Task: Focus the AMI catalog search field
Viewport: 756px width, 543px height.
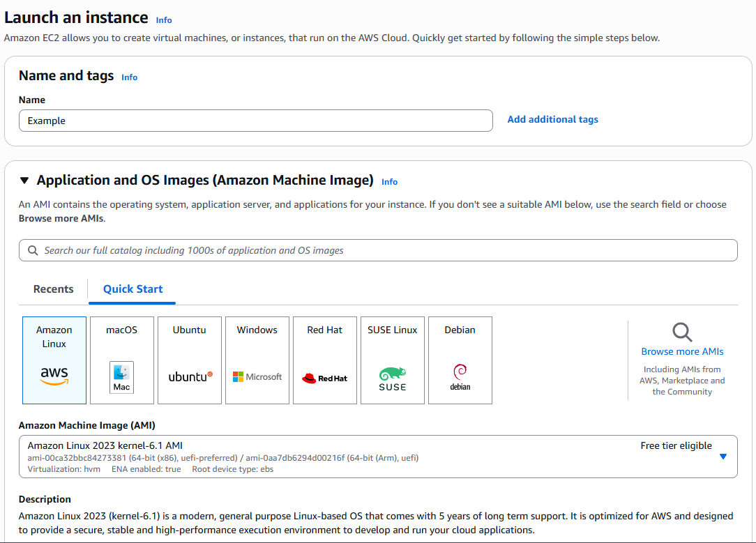Action: tap(378, 250)
